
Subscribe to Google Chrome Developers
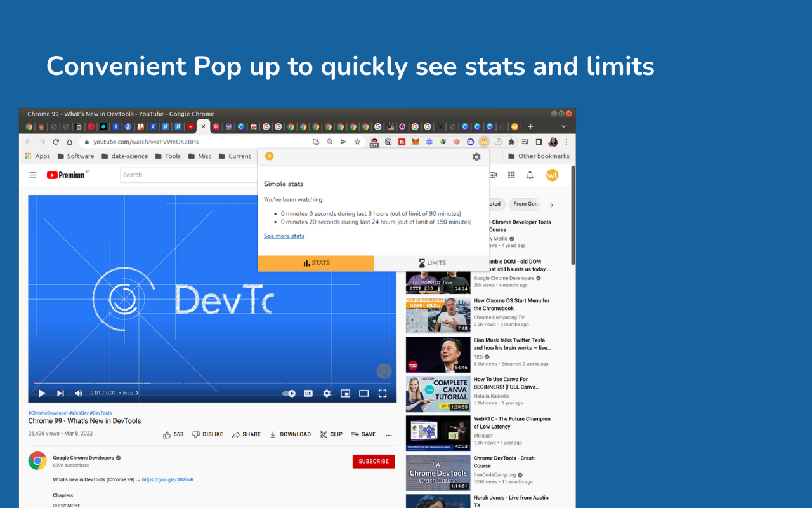pyautogui.click(x=374, y=462)
